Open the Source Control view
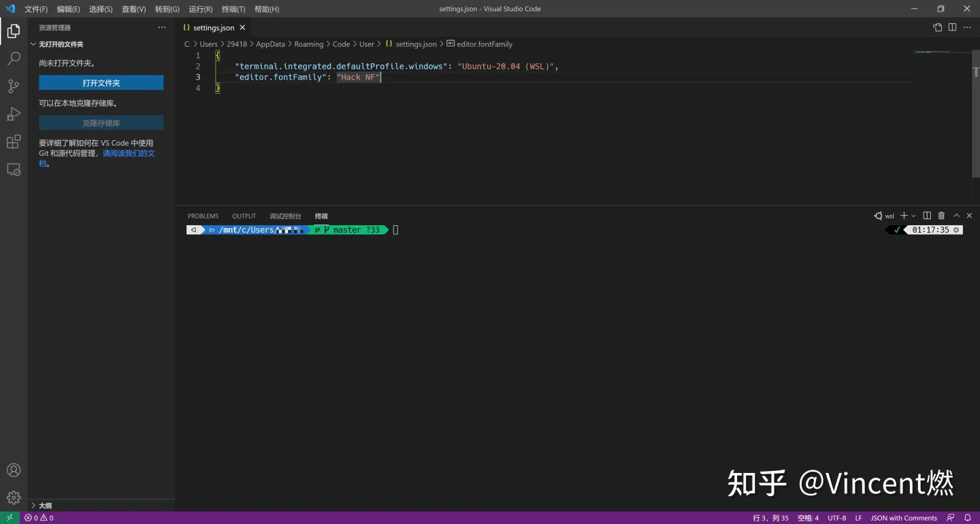This screenshot has height=524, width=980. point(14,86)
